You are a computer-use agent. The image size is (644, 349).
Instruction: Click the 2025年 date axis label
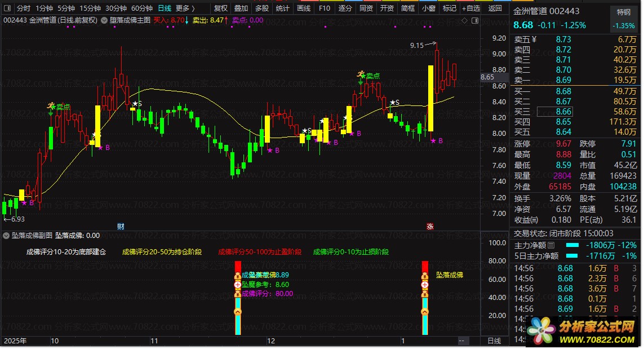click(15, 341)
